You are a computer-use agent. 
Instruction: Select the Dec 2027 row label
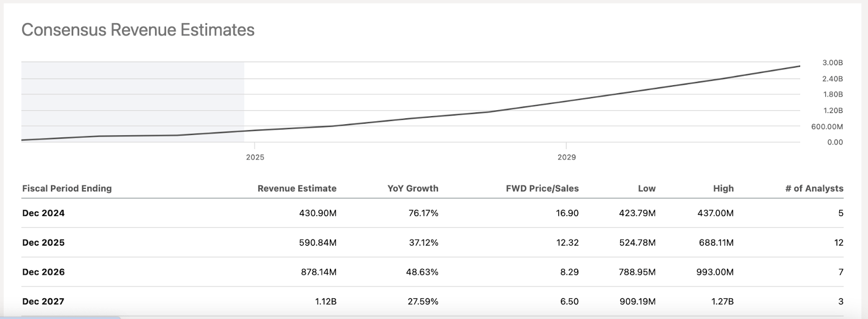(x=43, y=301)
